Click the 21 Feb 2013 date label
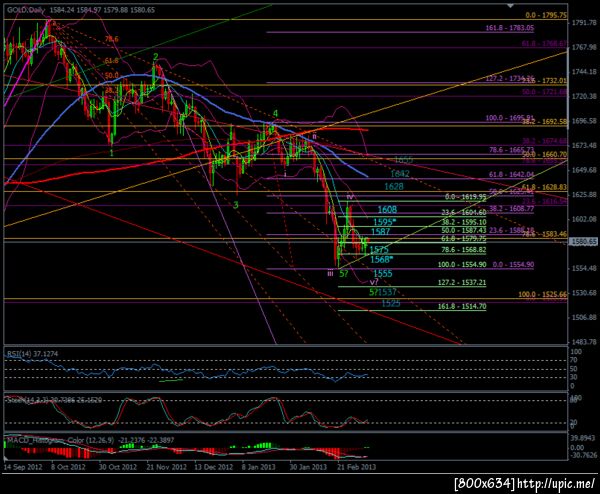This screenshot has width=600, height=494. (356, 467)
